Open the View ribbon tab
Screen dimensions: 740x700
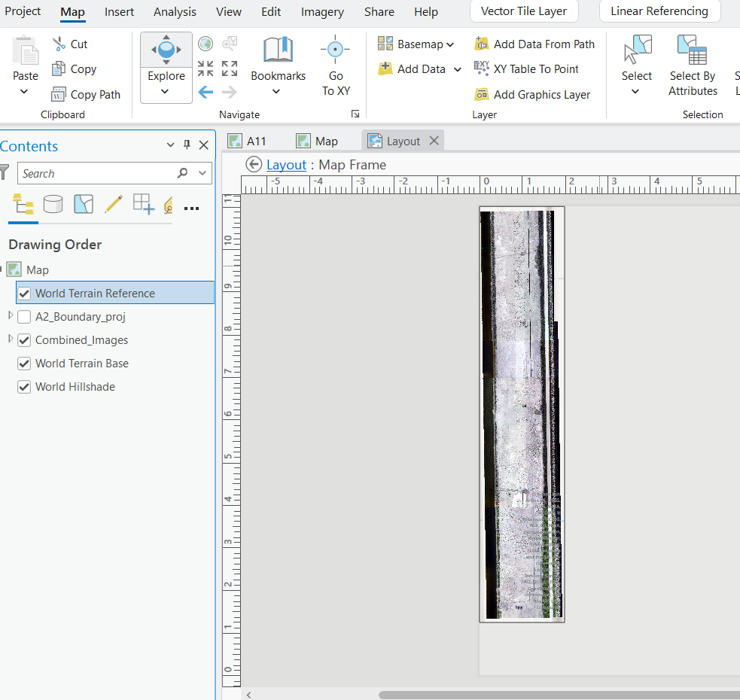(x=228, y=11)
